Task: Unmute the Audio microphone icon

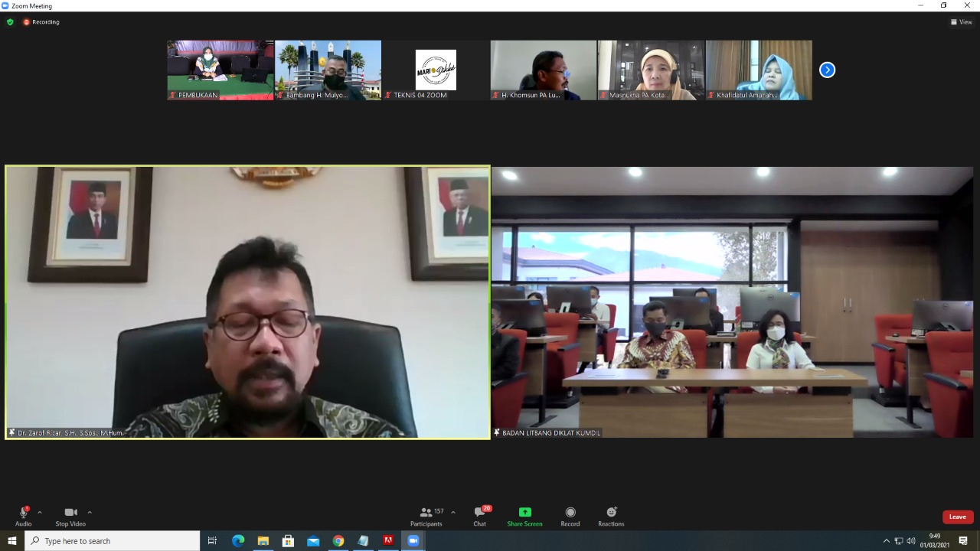Action: pyautogui.click(x=23, y=513)
